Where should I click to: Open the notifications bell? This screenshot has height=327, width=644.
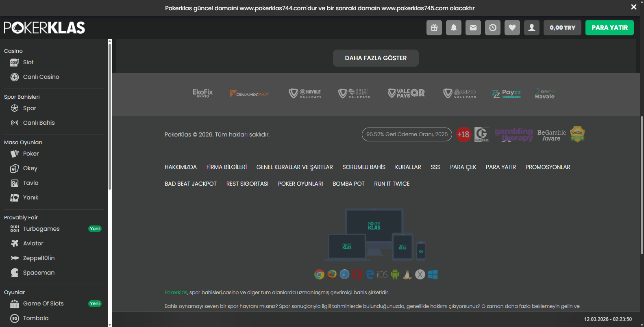[454, 28]
